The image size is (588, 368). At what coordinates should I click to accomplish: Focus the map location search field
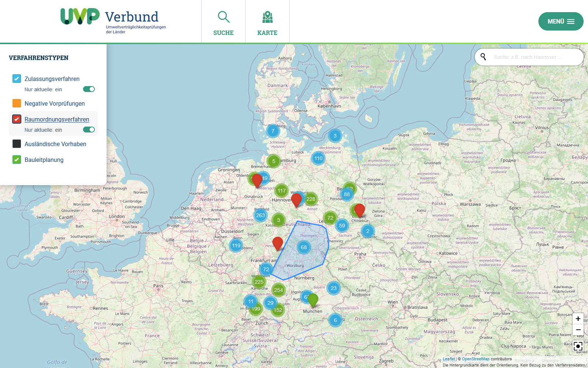point(535,57)
